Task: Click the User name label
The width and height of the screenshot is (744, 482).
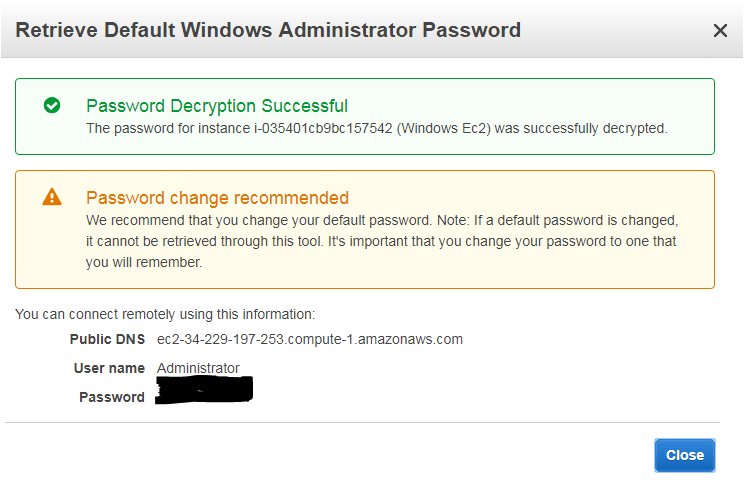Action: click(x=109, y=368)
